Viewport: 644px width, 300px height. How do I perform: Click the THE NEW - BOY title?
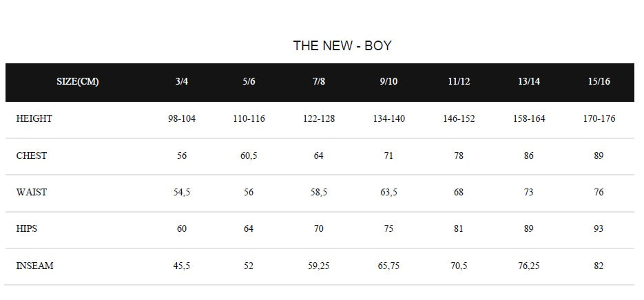pos(342,46)
